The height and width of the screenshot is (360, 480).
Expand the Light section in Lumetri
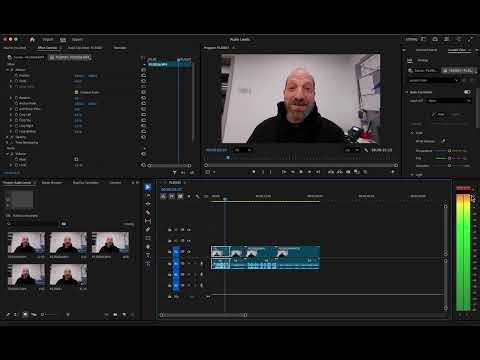pos(412,174)
